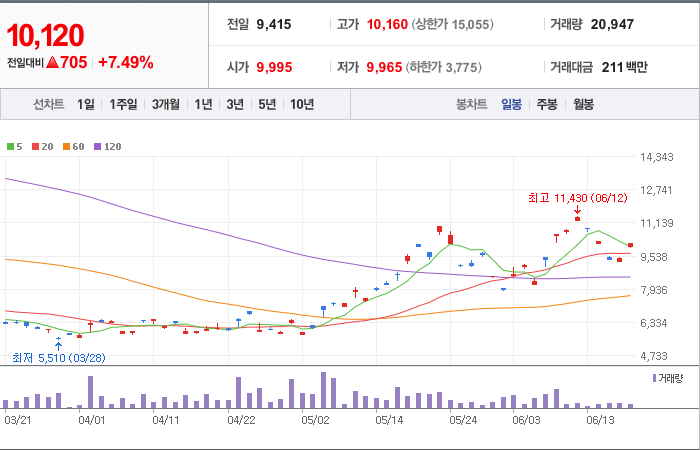
Task: Click the 봉차트 label
Action: tap(471, 104)
